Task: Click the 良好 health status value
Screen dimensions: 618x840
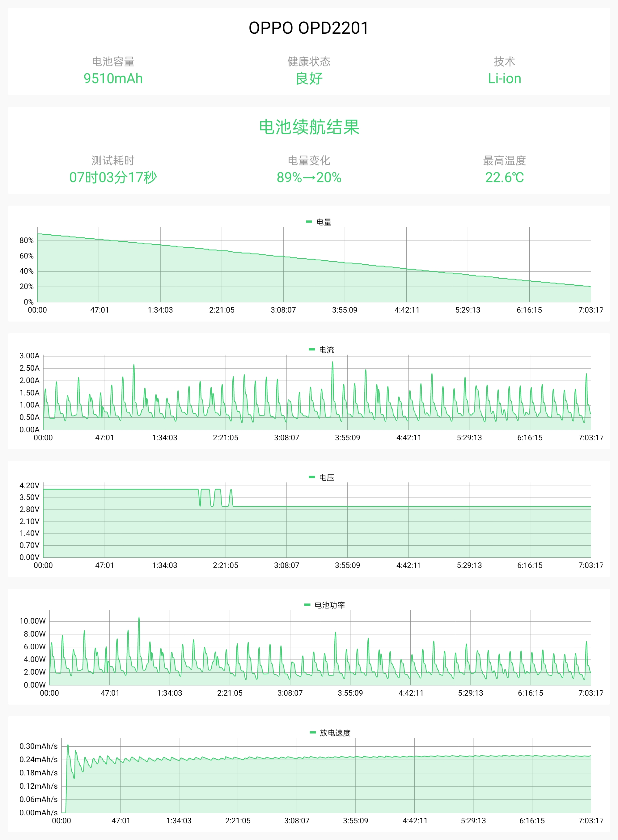Action: coord(309,79)
